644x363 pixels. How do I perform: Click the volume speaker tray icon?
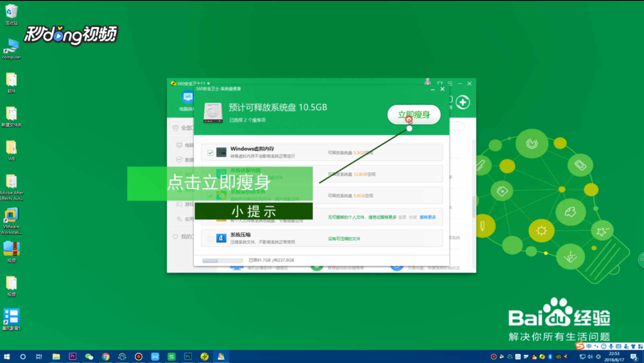590,357
